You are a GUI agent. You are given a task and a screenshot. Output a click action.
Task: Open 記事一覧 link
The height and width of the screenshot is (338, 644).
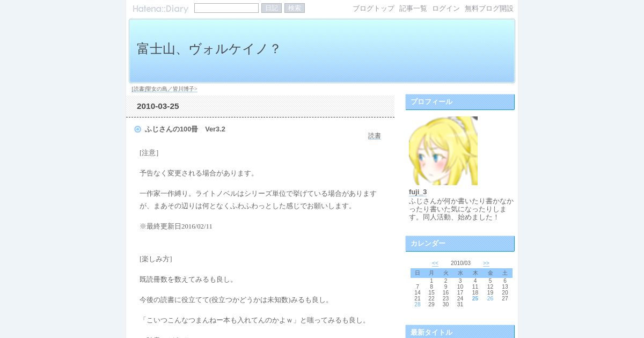(x=413, y=9)
